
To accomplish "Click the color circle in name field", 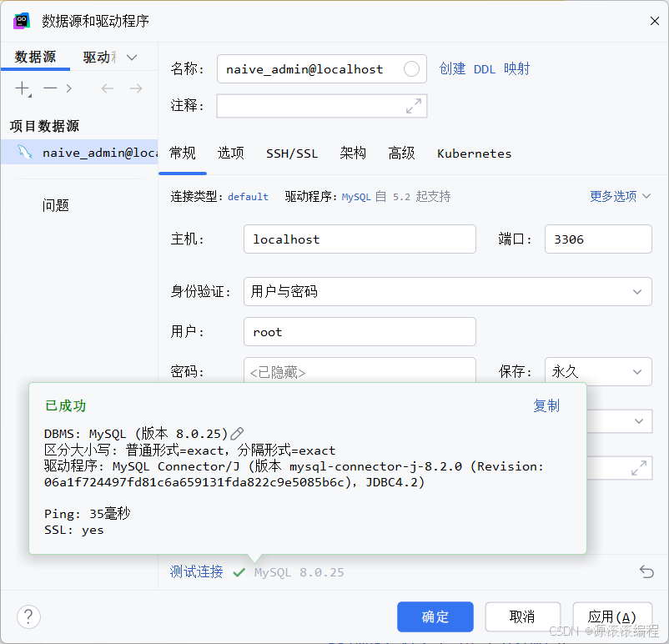I will (x=411, y=68).
